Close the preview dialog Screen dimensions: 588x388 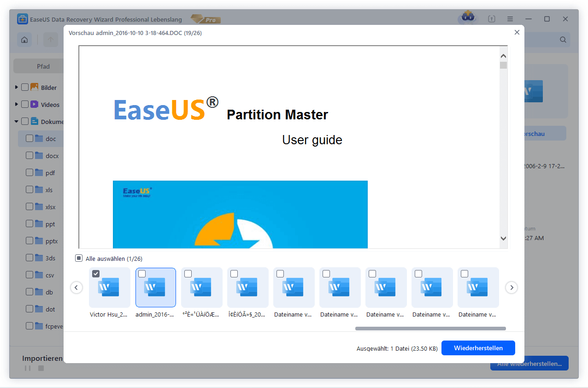pyautogui.click(x=517, y=32)
